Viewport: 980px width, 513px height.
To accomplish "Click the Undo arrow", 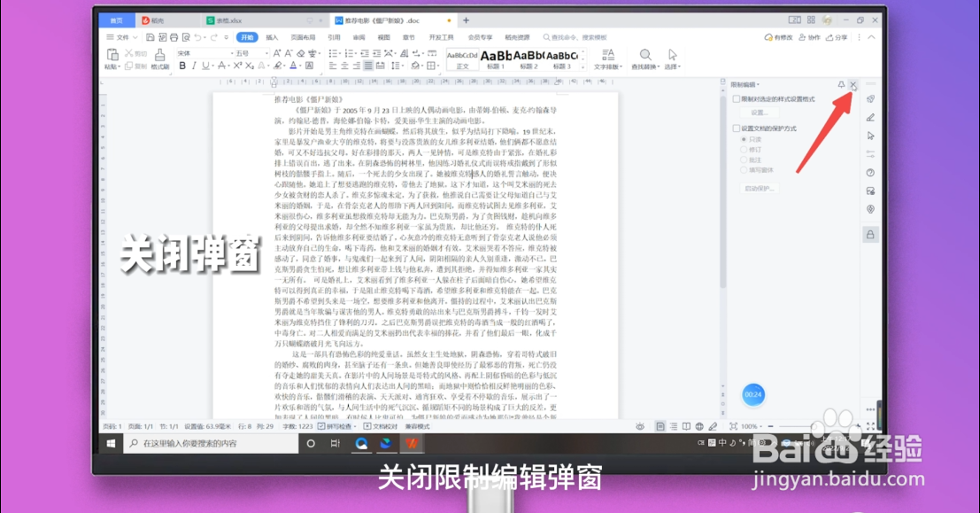I will (197, 37).
